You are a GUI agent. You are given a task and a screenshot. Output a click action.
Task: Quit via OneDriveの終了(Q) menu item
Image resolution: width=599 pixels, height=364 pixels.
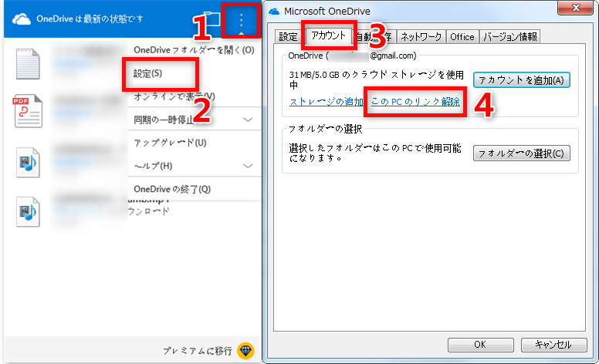click(x=171, y=189)
